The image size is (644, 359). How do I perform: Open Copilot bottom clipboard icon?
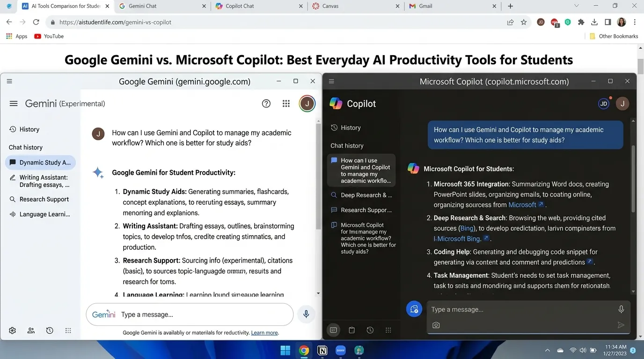[352, 330]
